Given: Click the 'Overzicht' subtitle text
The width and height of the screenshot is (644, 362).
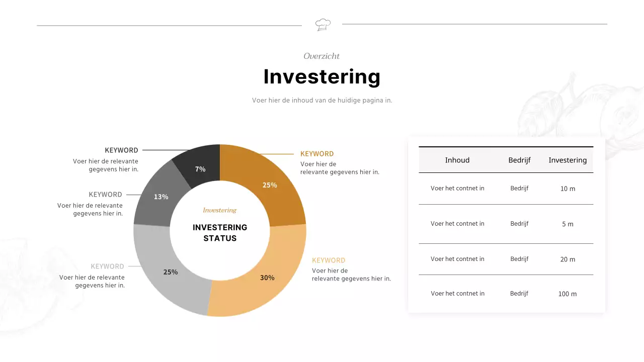Looking at the screenshot, I should 321,56.
